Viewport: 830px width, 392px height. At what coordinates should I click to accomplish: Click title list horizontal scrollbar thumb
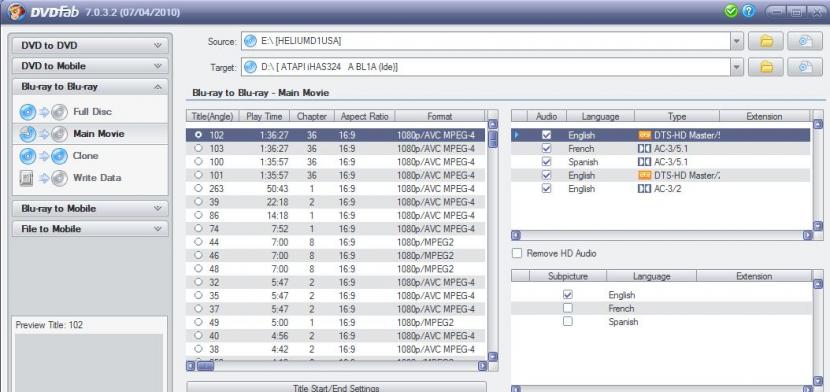coord(205,366)
